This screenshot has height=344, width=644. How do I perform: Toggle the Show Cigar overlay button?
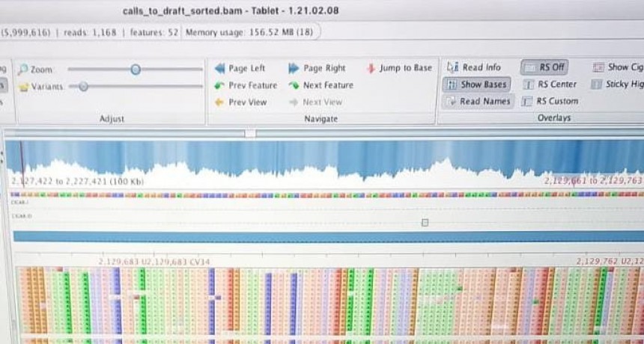coord(618,67)
